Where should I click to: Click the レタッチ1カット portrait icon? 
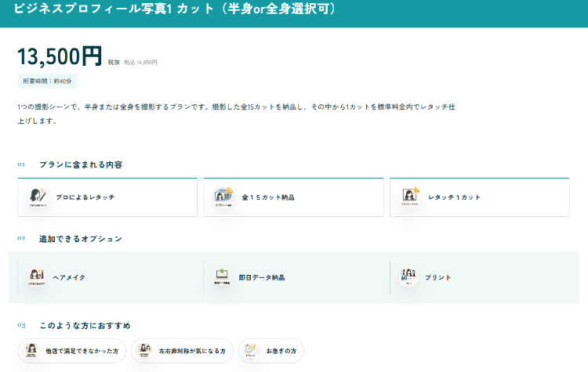coord(410,197)
